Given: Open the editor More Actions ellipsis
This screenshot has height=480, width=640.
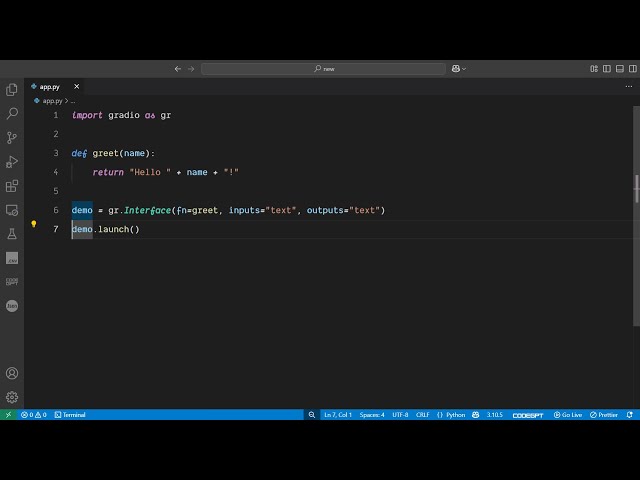Looking at the screenshot, I should (629, 87).
